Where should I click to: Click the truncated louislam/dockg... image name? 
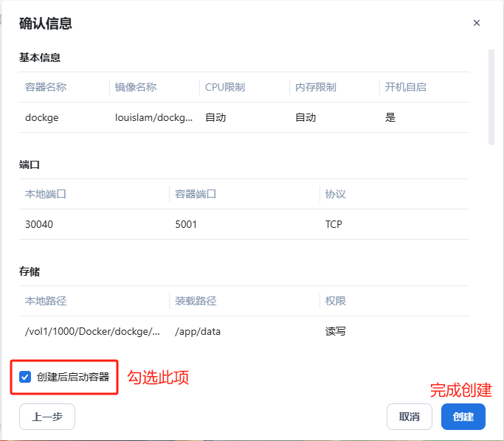pyautogui.click(x=154, y=117)
